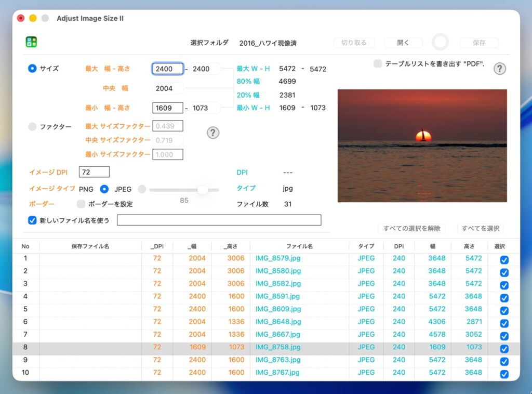The width and height of the screenshot is (532, 394).
Task: Click the help icon near PDF export option
Action: coord(499,69)
